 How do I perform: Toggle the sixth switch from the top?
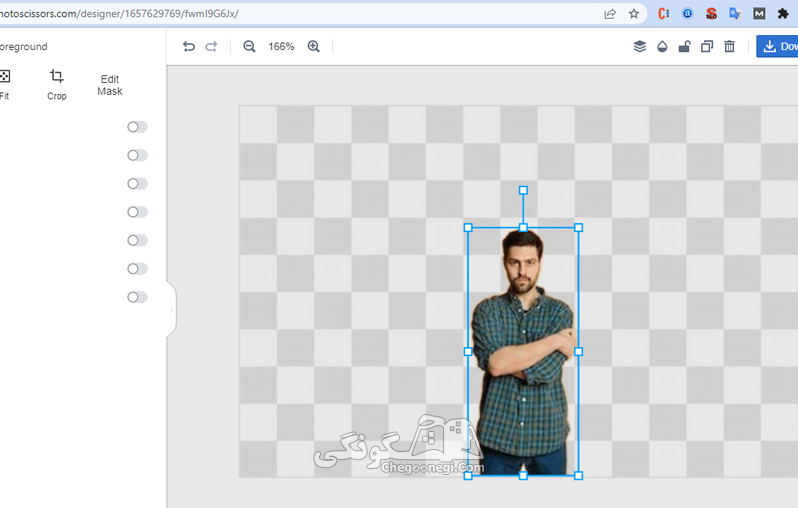[x=137, y=268]
